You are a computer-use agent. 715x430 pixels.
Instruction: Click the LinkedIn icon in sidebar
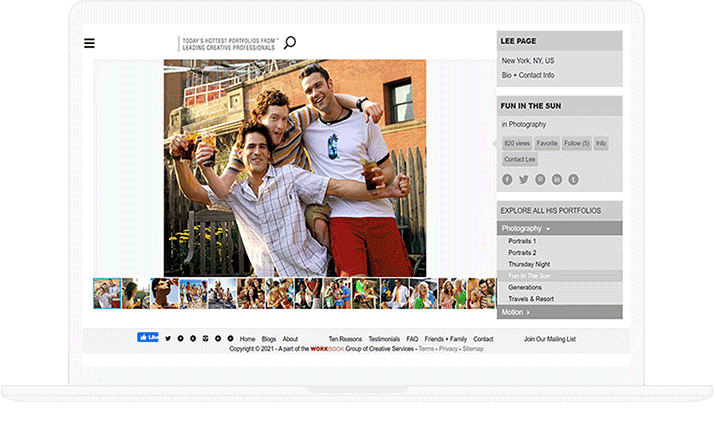[557, 179]
